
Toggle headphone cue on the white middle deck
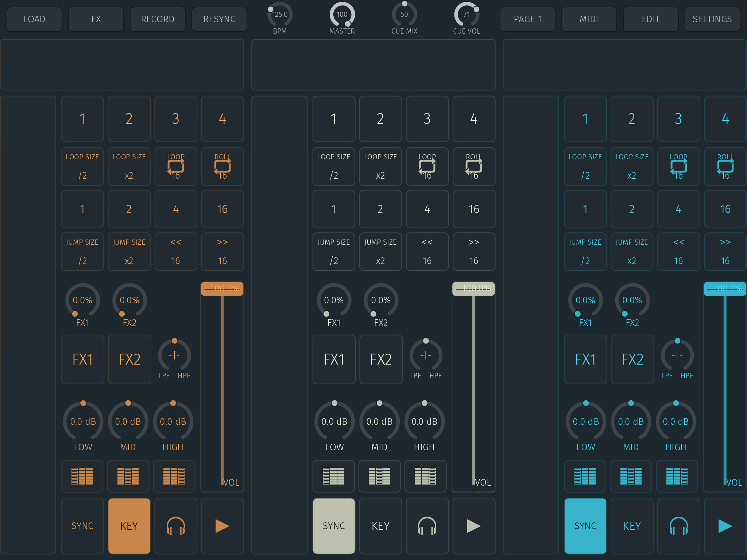[427, 526]
